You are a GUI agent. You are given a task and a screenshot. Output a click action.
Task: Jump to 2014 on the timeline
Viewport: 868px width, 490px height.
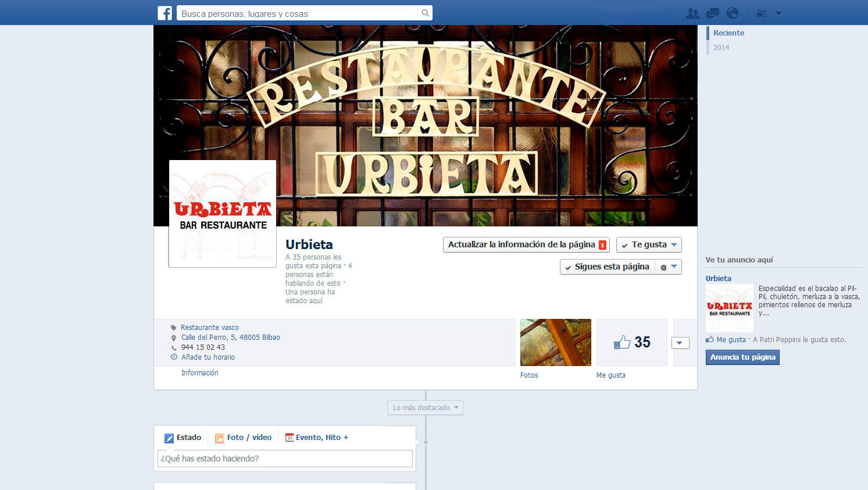click(x=721, y=48)
